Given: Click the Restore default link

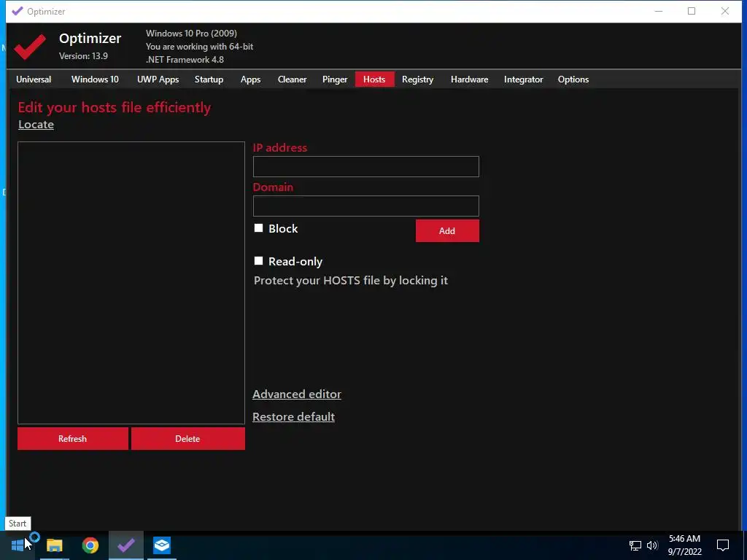Looking at the screenshot, I should pos(293,416).
